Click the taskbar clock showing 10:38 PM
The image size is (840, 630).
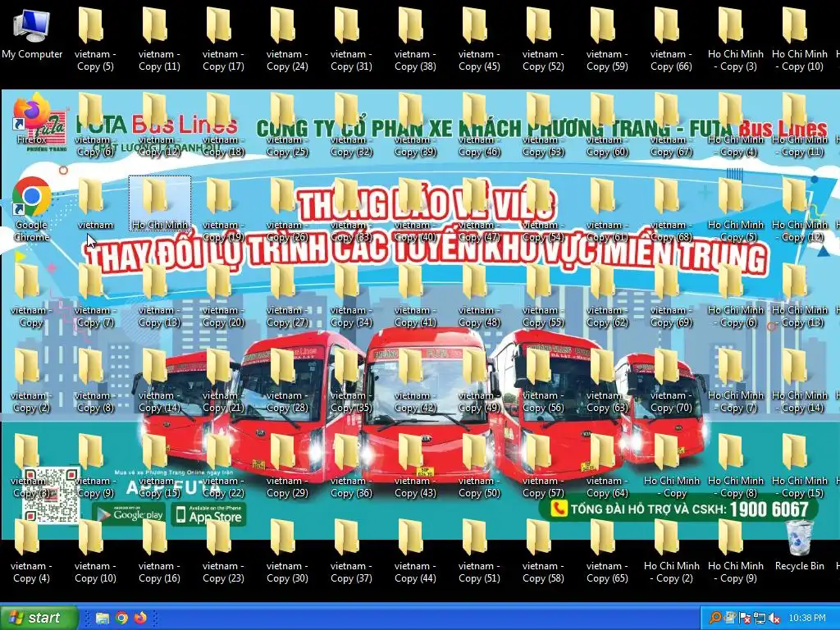tap(807, 619)
